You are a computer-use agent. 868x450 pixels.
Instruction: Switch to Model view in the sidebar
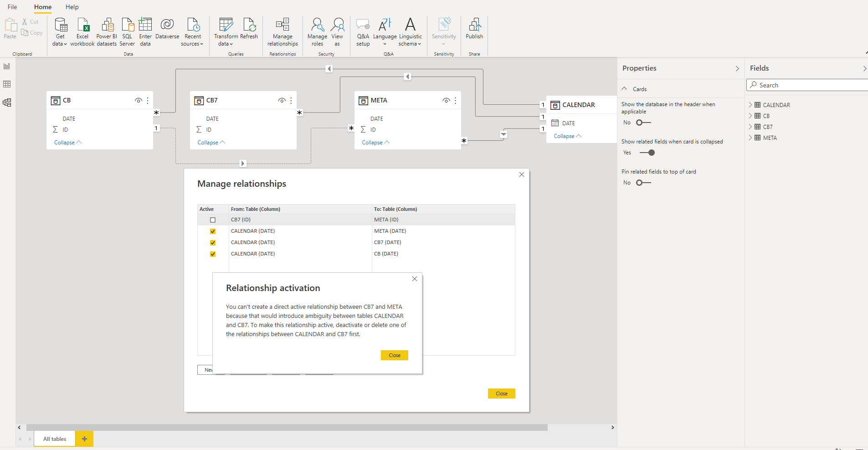(x=7, y=102)
